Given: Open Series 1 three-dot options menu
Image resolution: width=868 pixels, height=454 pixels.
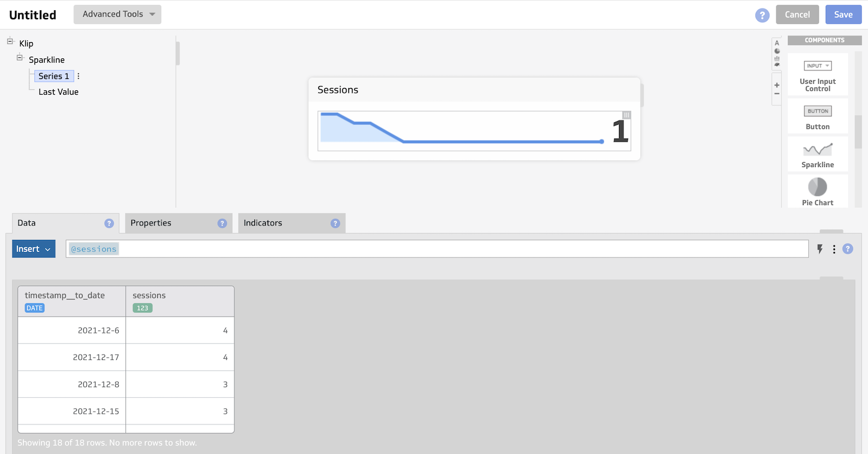Looking at the screenshot, I should coord(78,76).
